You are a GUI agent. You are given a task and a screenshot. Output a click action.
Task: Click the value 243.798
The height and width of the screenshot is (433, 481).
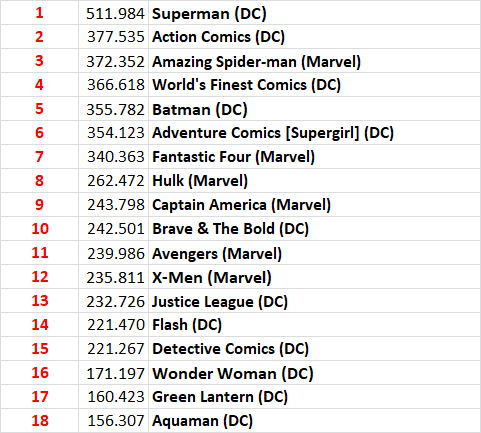click(113, 205)
